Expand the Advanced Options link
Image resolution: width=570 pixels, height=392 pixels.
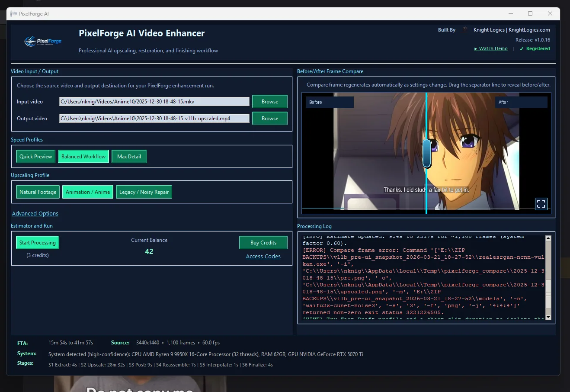[35, 214]
